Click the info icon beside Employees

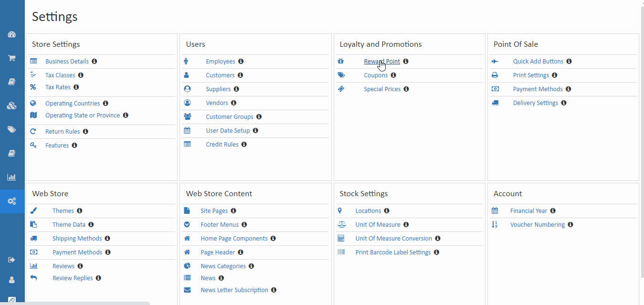click(241, 62)
